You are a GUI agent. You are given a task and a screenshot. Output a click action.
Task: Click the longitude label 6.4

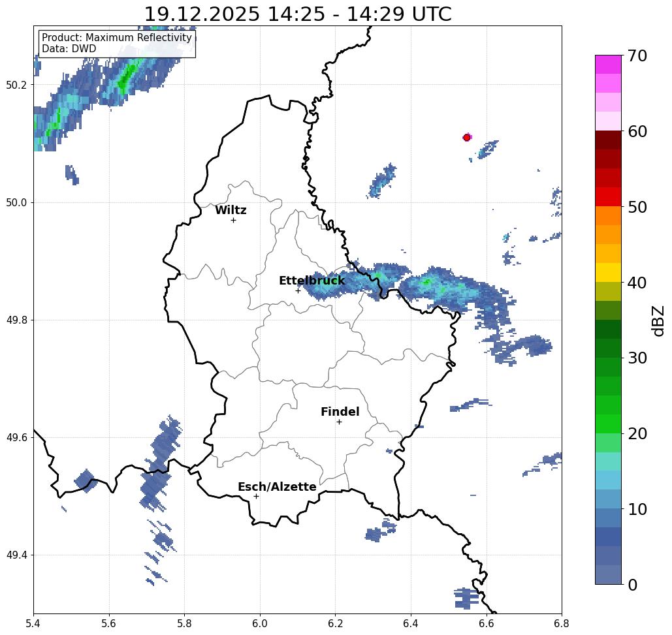tap(411, 623)
